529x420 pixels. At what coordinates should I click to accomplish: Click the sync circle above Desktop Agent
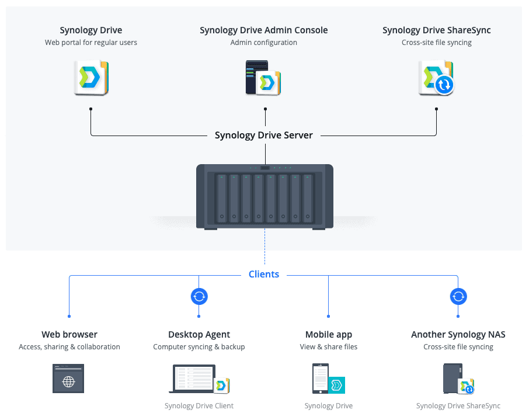199,297
